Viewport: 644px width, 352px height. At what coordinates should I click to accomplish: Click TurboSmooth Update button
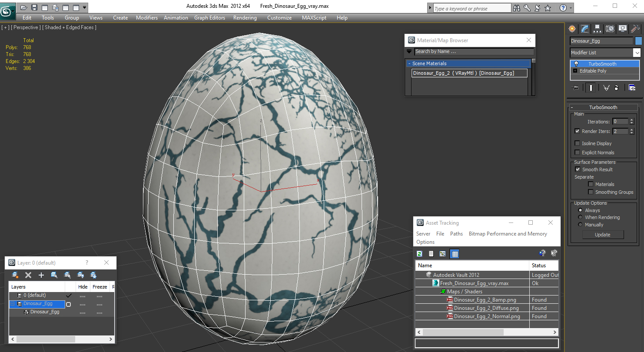coord(603,235)
